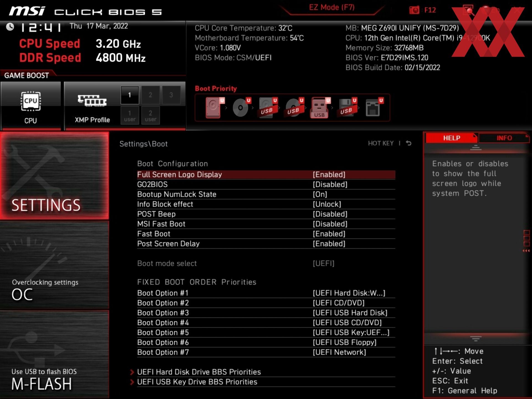Open the M-FLASH BIOS flashing section
Viewport: 532px width, 399px height.
(54, 354)
